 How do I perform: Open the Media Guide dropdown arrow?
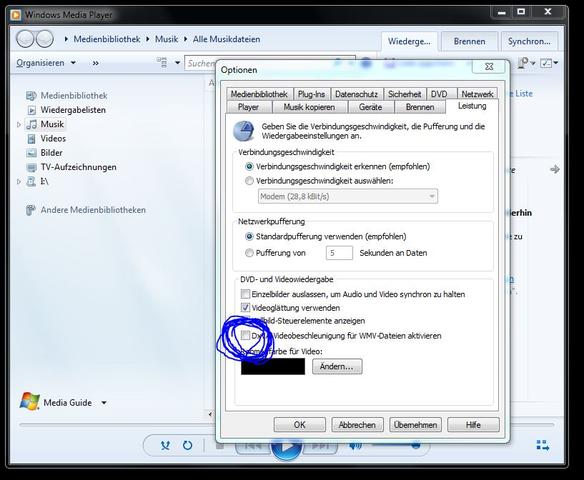coord(104,403)
